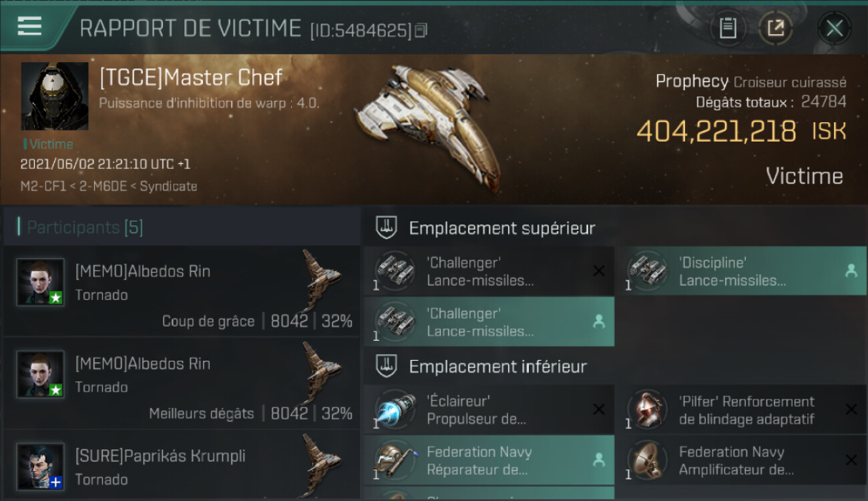Image resolution: width=868 pixels, height=501 pixels.
Task: Open the Federation Navy Réparateur module
Action: (x=489, y=461)
